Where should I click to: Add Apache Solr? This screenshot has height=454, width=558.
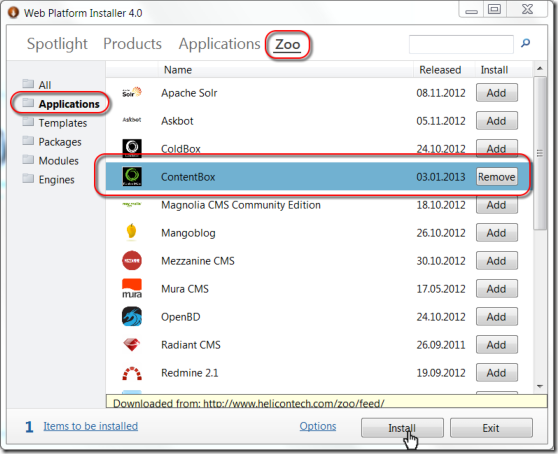(496, 93)
